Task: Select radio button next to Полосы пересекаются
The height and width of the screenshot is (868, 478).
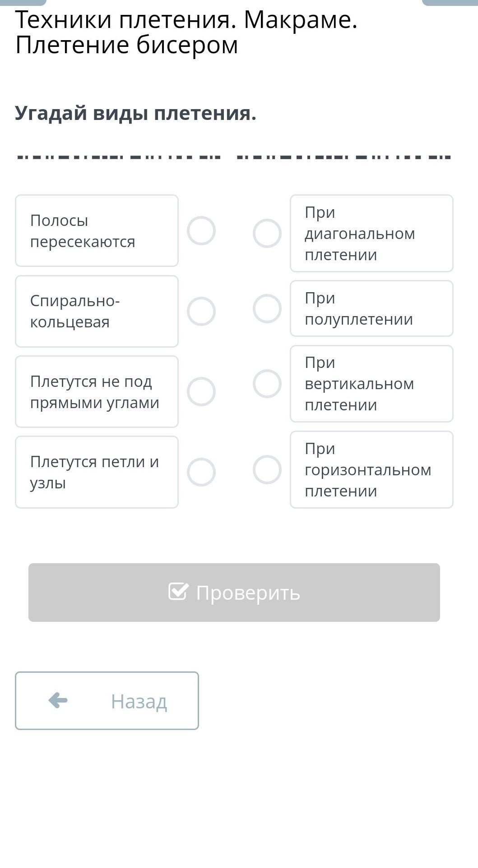Action: point(201,231)
